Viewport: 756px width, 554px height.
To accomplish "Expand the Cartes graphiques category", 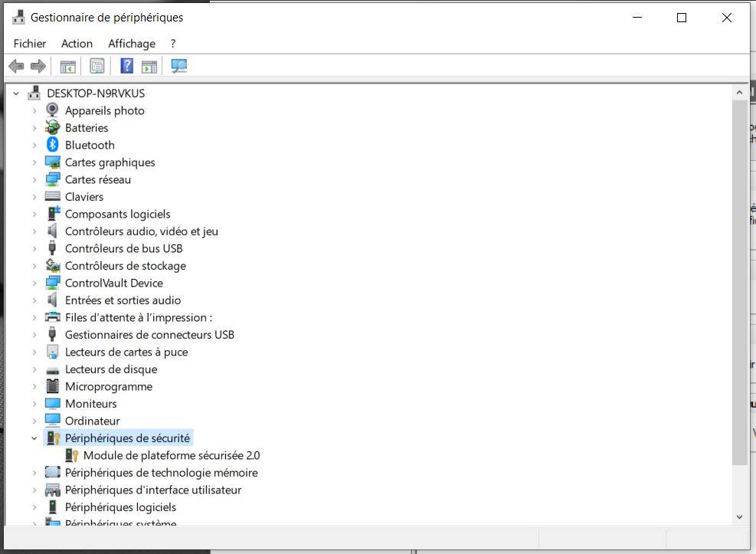I will point(34,162).
